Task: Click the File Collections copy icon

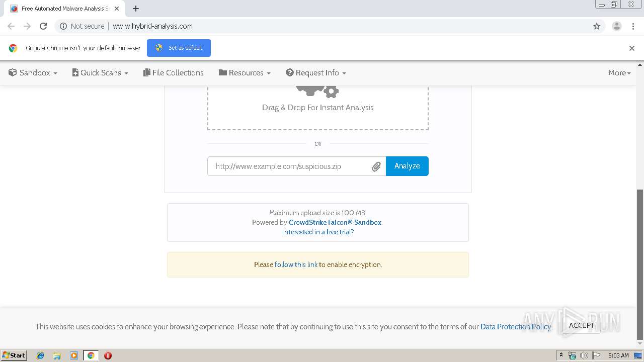Action: (147, 72)
